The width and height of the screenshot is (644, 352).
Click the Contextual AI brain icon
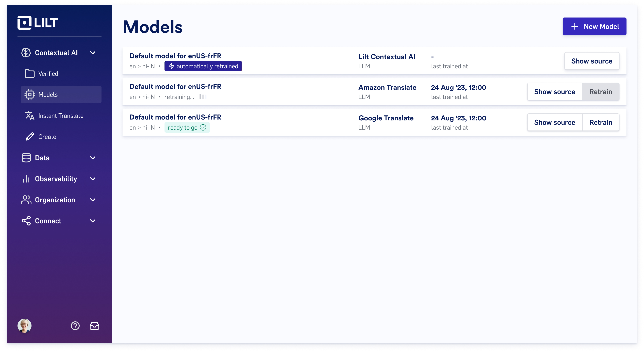[x=26, y=53]
